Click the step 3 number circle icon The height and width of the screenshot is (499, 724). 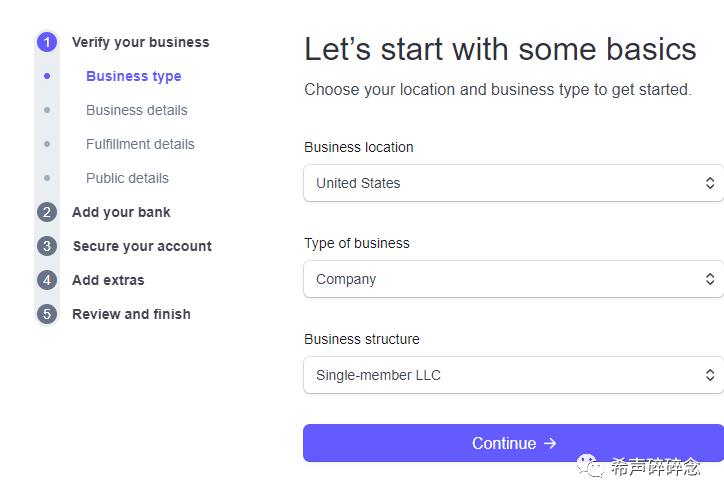pos(47,246)
